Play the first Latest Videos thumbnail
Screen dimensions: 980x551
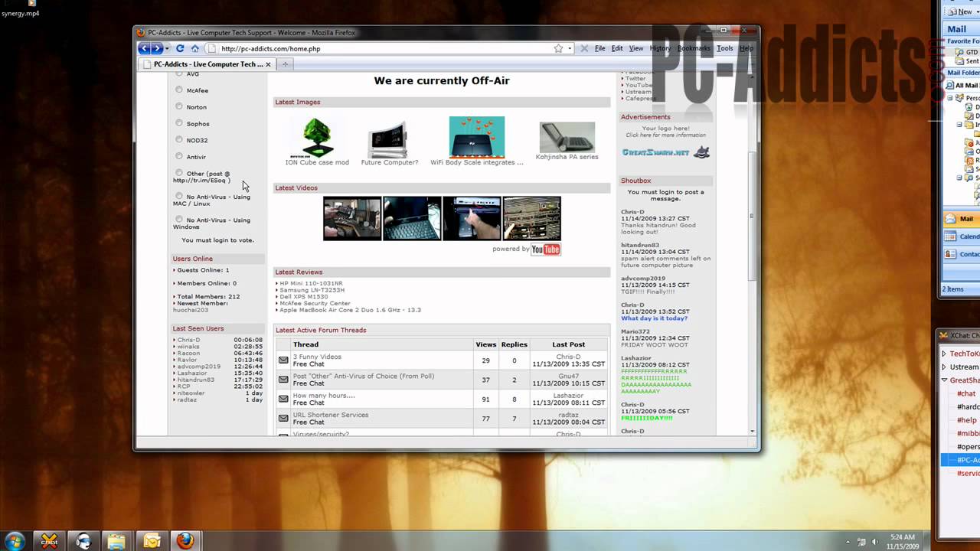click(x=352, y=218)
